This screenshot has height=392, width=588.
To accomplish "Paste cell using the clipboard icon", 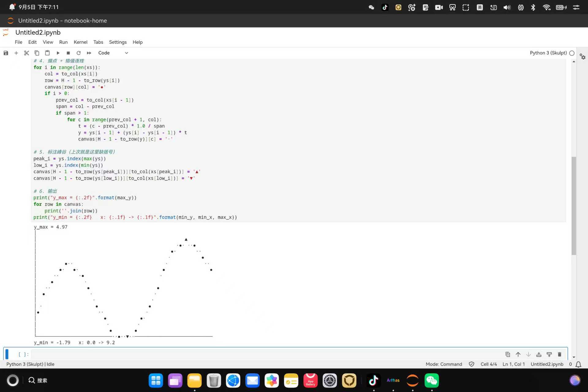I will pos(47,53).
